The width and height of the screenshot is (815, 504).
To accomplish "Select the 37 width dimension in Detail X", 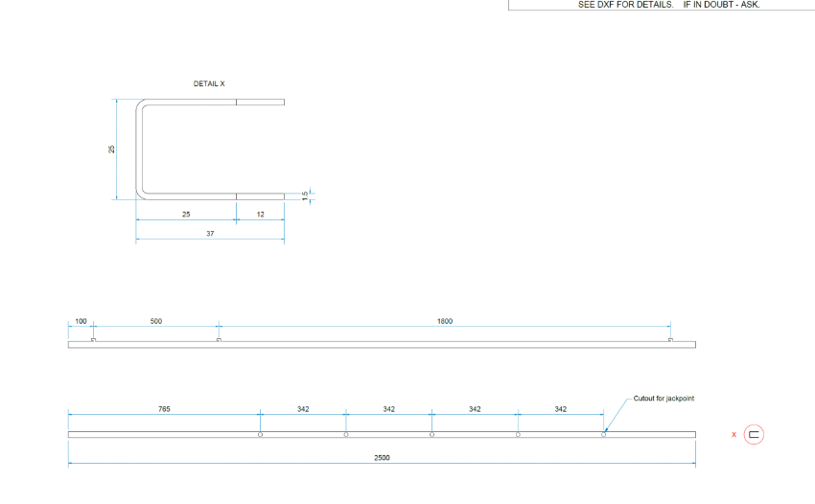I will [210, 234].
